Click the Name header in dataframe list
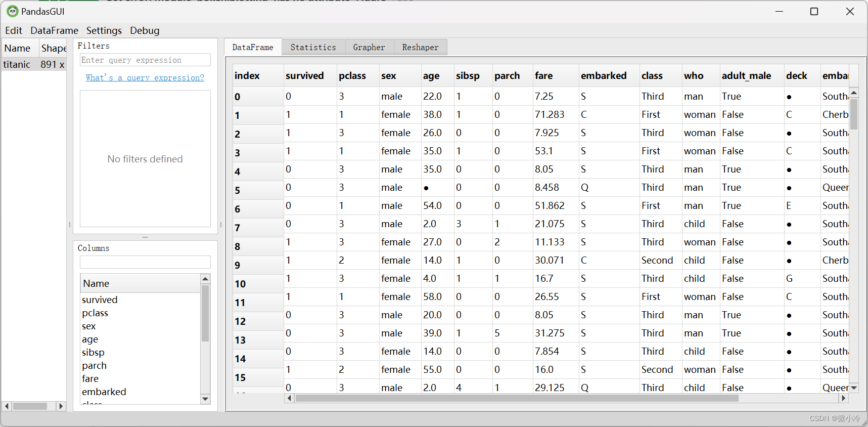868x427 pixels. click(x=20, y=48)
